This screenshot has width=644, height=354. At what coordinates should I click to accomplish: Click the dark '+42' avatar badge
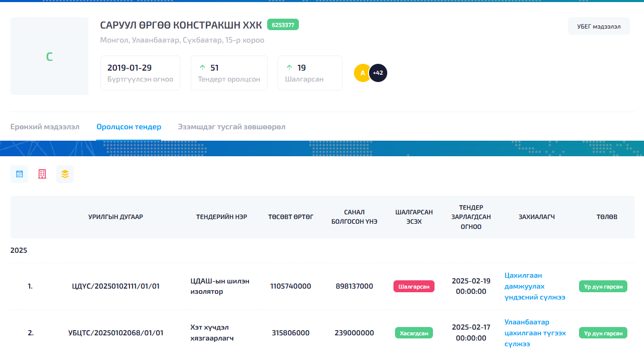tap(378, 73)
